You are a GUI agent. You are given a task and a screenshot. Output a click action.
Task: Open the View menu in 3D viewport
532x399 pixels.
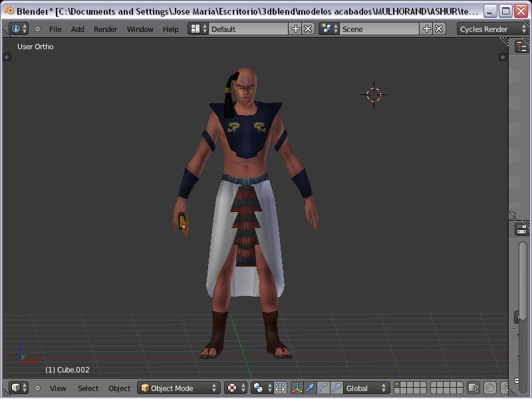point(58,388)
